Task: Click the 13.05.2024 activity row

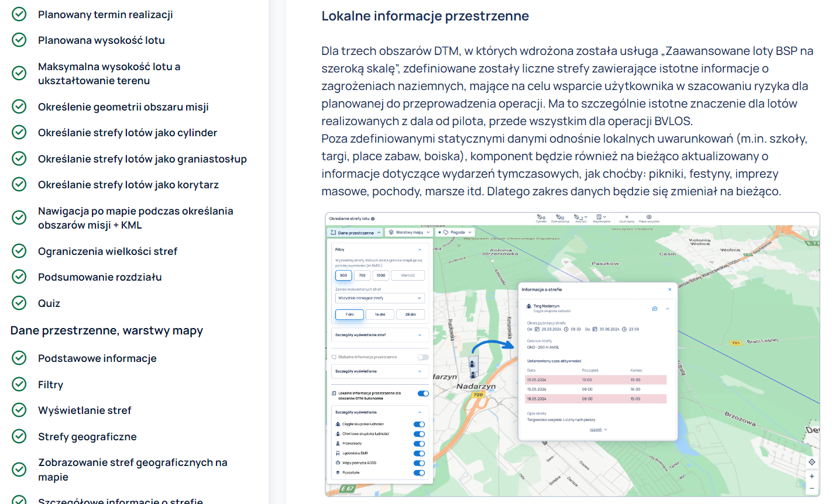Action: pyautogui.click(x=596, y=380)
